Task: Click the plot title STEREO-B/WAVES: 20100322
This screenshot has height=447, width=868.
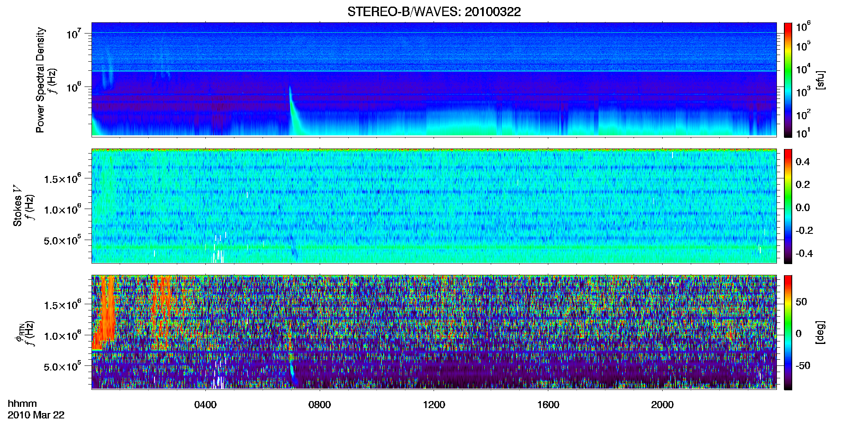Action: [434, 12]
